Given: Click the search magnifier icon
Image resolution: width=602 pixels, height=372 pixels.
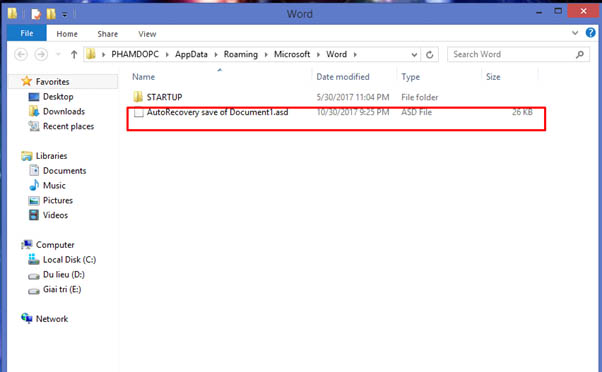Looking at the screenshot, I should (580, 55).
